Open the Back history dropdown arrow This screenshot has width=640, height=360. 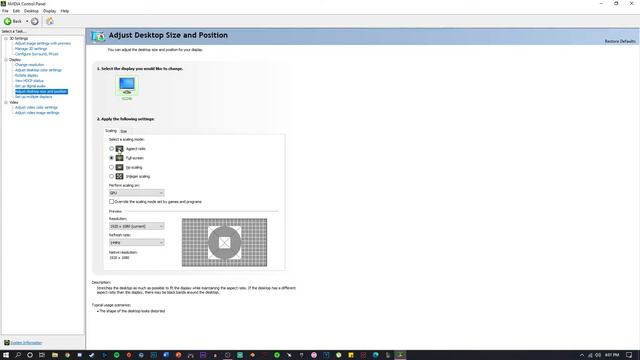point(27,21)
